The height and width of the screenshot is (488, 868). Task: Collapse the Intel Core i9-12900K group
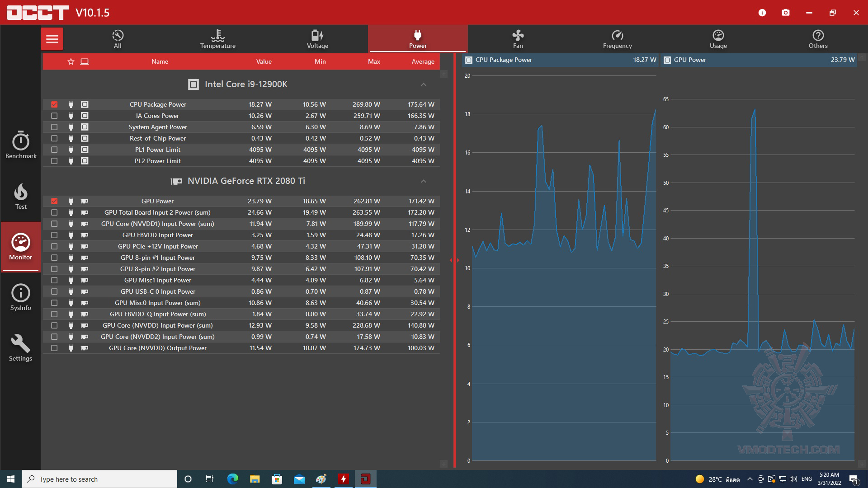click(x=423, y=84)
